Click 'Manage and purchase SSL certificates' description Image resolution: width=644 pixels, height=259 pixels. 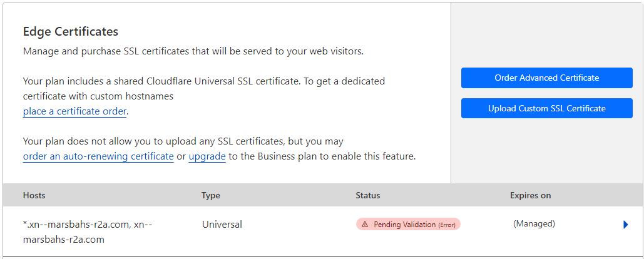tap(193, 51)
